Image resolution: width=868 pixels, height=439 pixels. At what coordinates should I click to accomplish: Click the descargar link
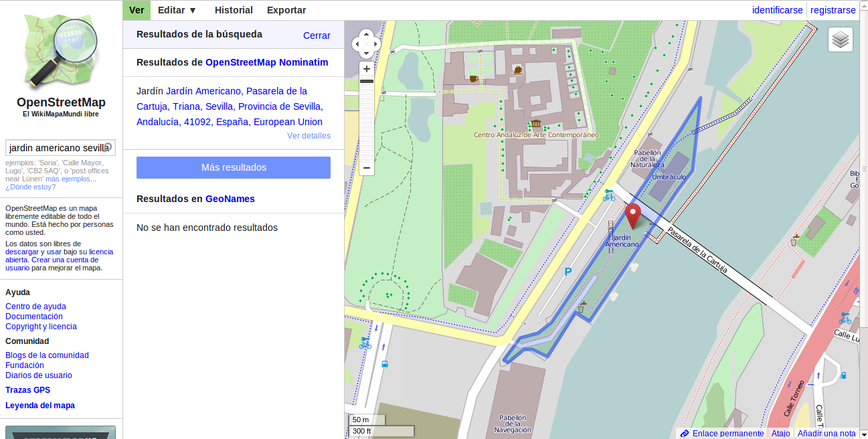21,252
